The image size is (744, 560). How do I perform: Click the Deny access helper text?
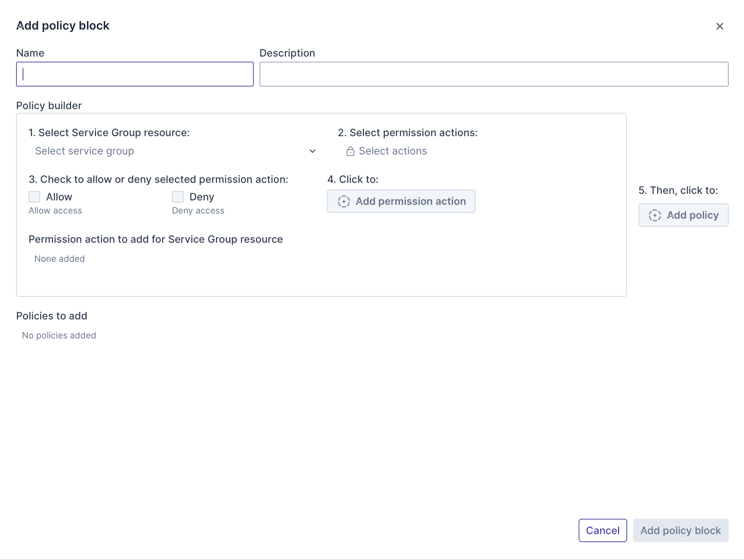click(198, 211)
